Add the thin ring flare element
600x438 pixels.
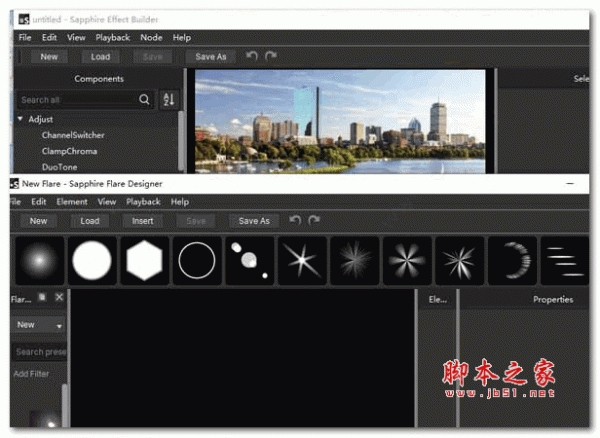point(197,261)
